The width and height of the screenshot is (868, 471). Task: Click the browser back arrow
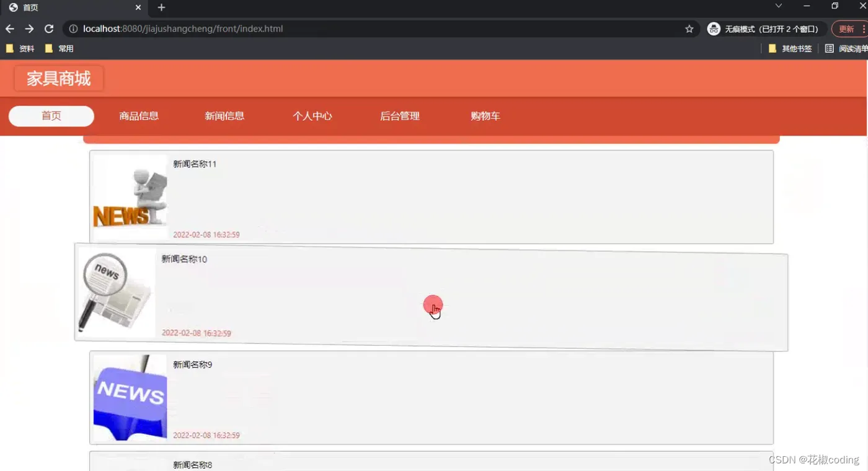pos(9,29)
